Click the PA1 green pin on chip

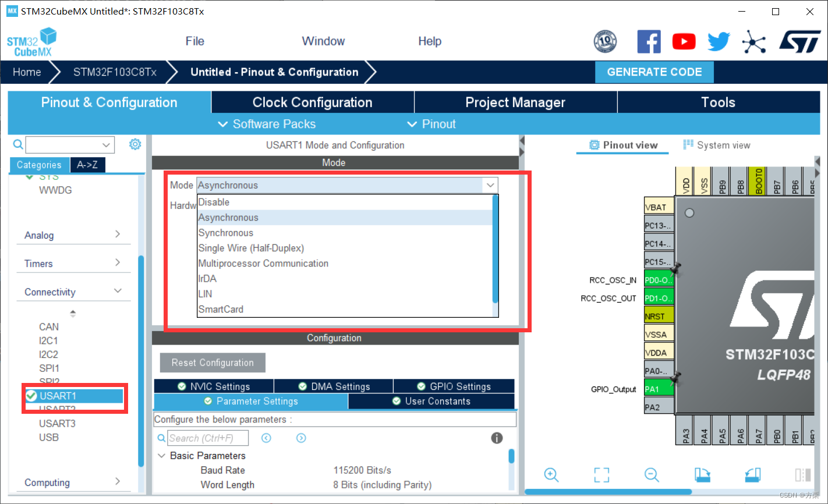(x=659, y=389)
